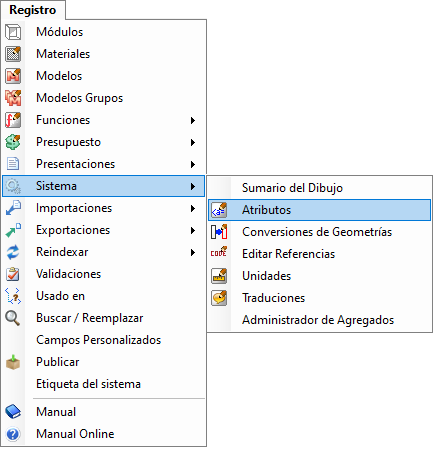Expand the Presentaciones submenu arrow

point(193,164)
